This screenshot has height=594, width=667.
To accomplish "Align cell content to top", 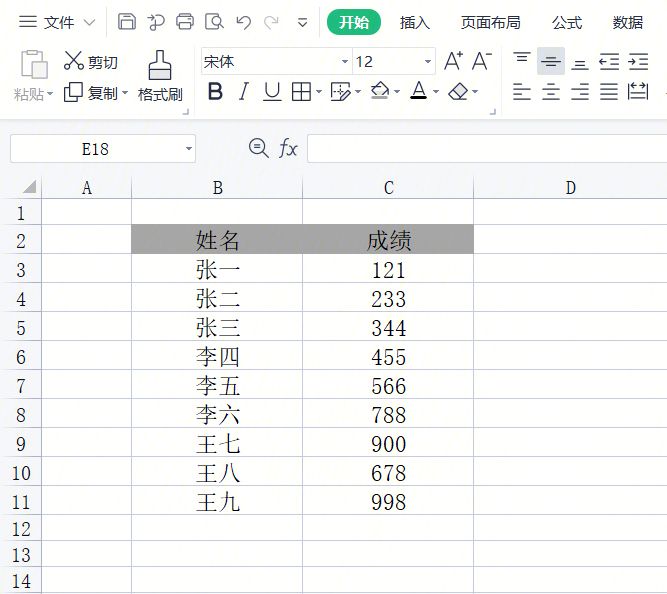I will [522, 58].
